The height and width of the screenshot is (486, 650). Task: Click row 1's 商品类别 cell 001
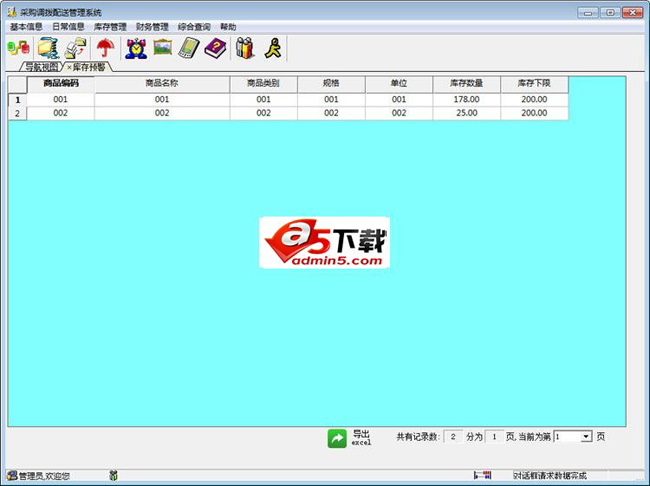tap(263, 100)
